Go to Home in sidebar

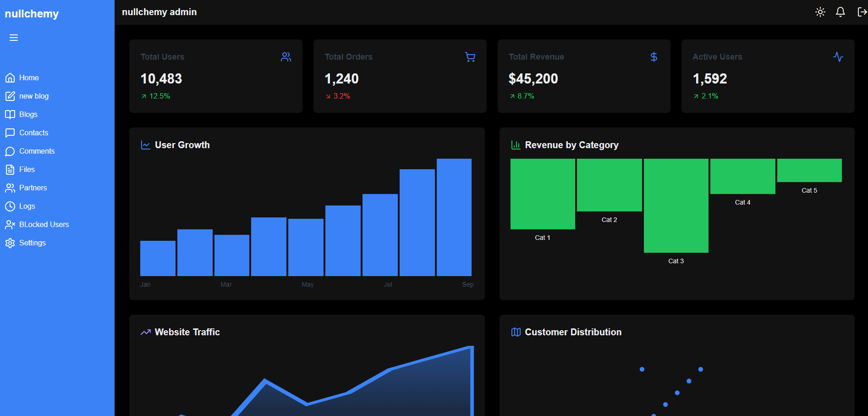click(28, 78)
